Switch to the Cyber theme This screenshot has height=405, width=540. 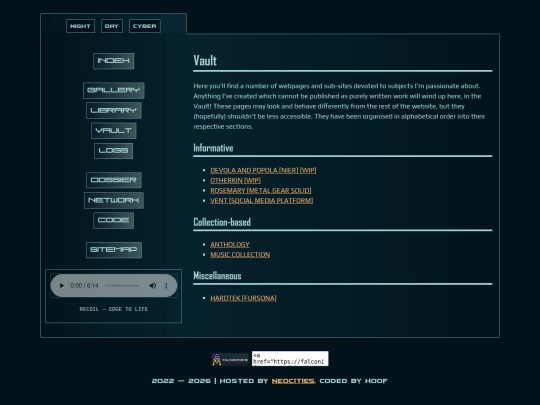(x=145, y=26)
